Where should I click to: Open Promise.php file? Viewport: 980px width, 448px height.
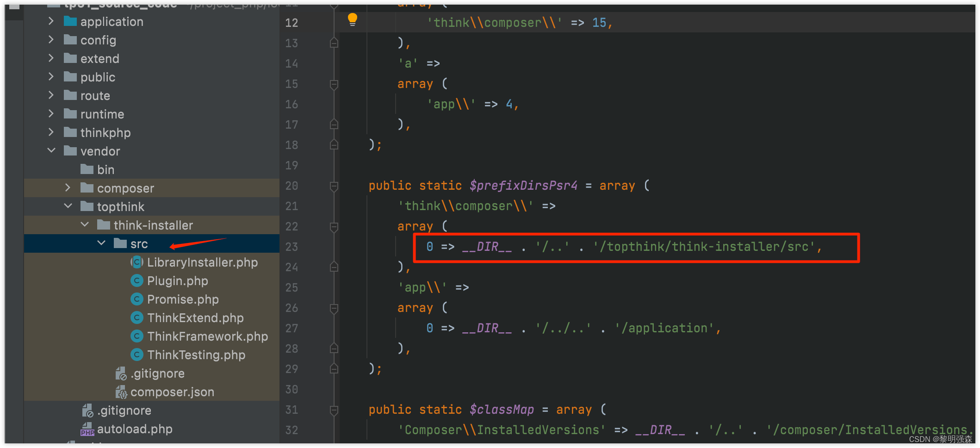[x=183, y=299]
